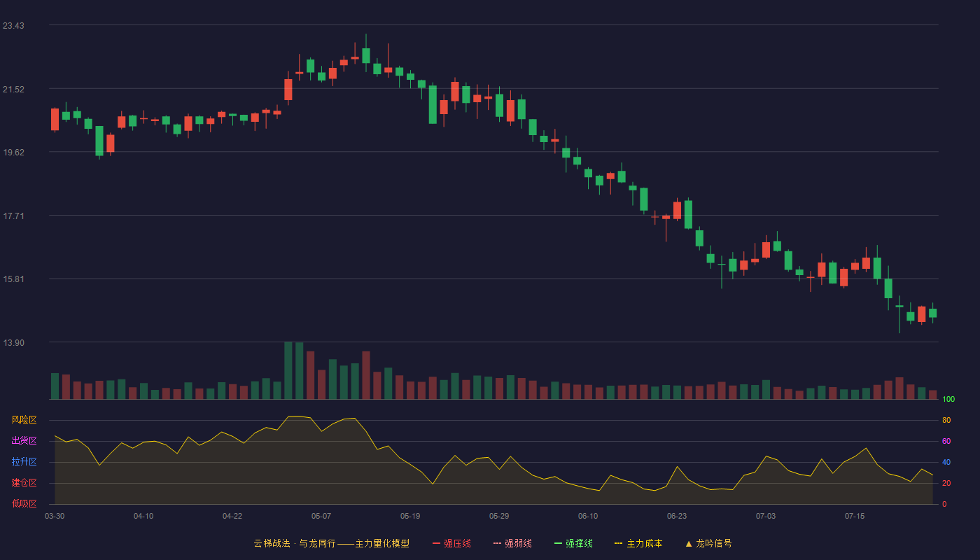This screenshot has height=560, width=980.
Task: Toggle the 主力成本 legend entry
Action: pos(638,543)
